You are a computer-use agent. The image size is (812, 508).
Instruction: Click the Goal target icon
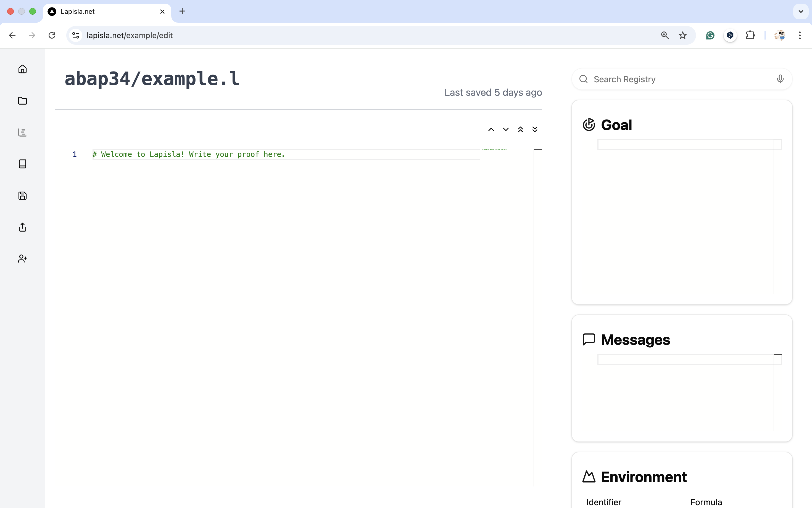(589, 125)
